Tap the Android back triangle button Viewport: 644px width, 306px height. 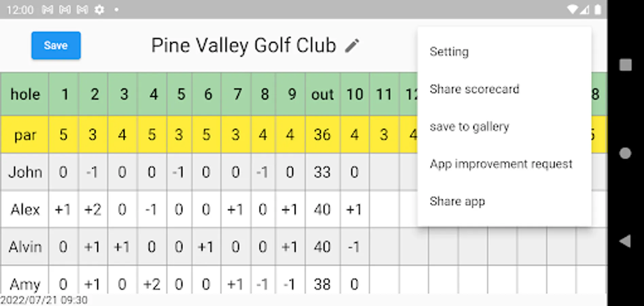[x=625, y=241]
